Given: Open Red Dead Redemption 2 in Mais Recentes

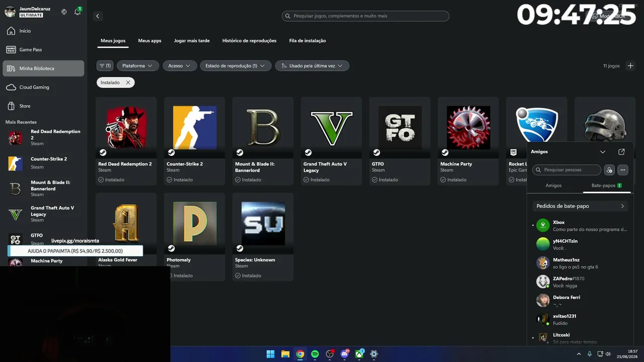Looking at the screenshot, I should tap(43, 137).
